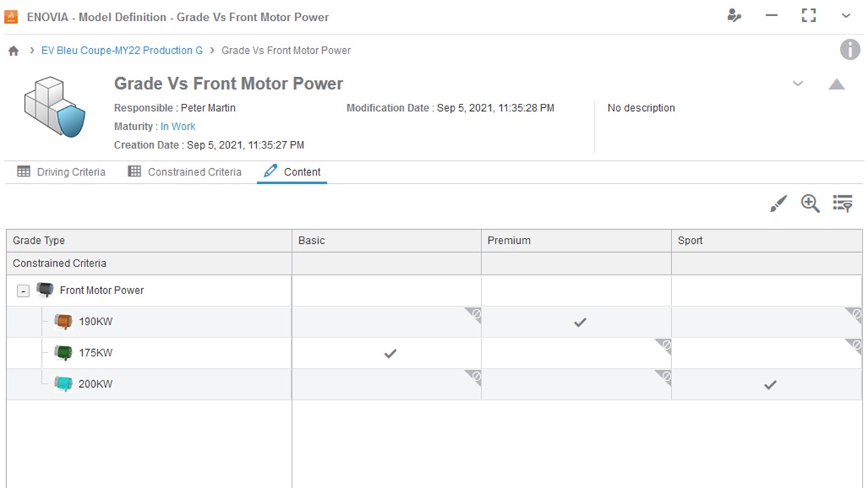Click the Premium column header
Viewport: 868px width, 488px height.
(576, 241)
